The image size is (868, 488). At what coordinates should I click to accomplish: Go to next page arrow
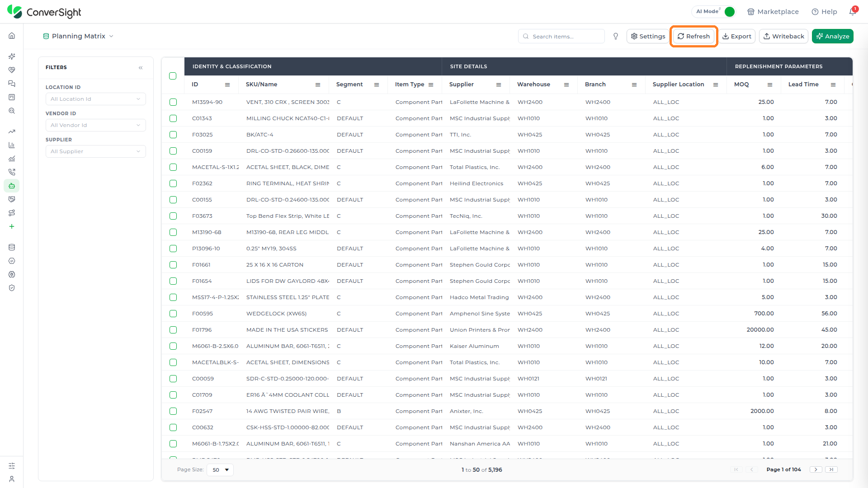click(816, 469)
